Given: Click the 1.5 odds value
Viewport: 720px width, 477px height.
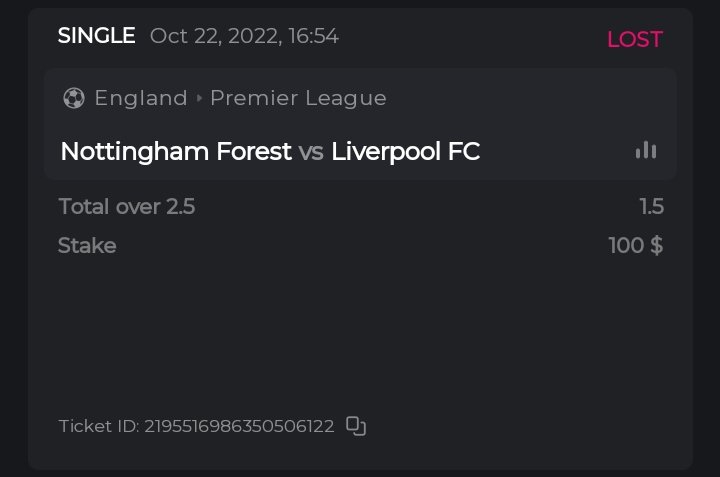Looking at the screenshot, I should tap(651, 207).
